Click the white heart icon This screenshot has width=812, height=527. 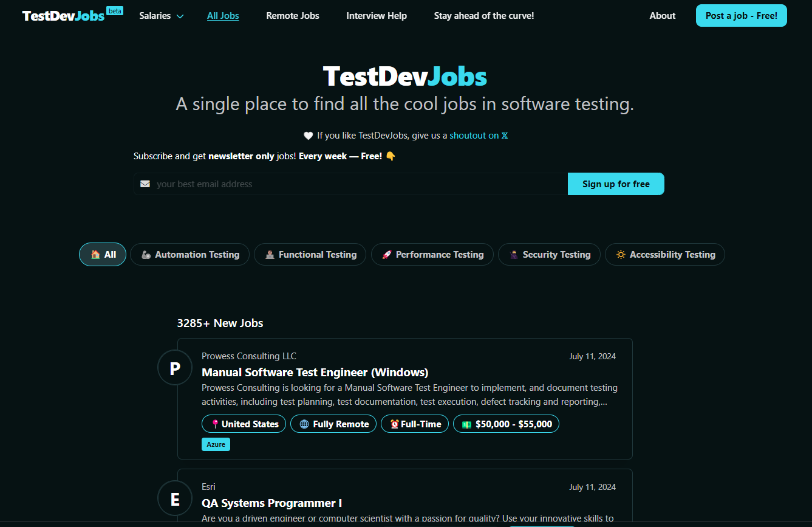pos(308,136)
